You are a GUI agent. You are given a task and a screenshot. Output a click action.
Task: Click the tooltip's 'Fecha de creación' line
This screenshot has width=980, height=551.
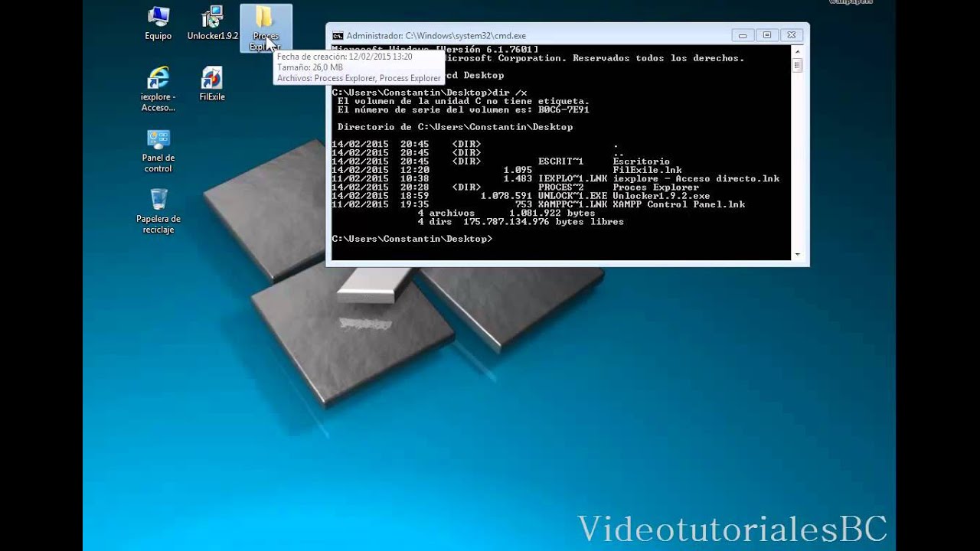[345, 57]
